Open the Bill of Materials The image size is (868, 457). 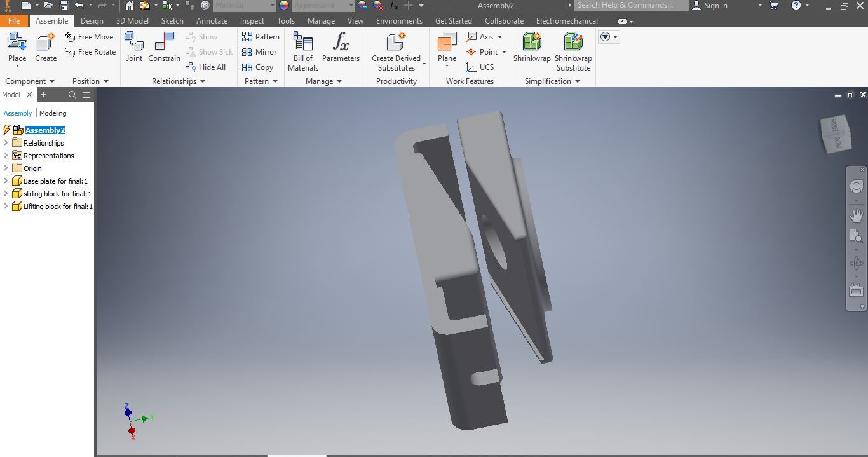pos(303,52)
